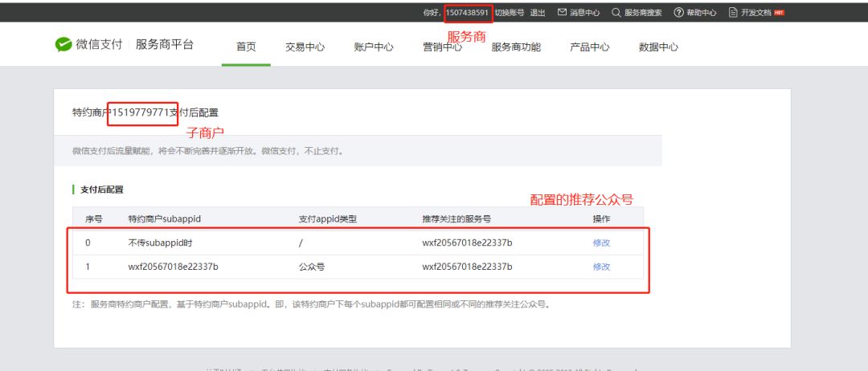This screenshot has width=868, height=371.
Task: Click 修改 for row 不传subappid时
Action: tap(602, 243)
